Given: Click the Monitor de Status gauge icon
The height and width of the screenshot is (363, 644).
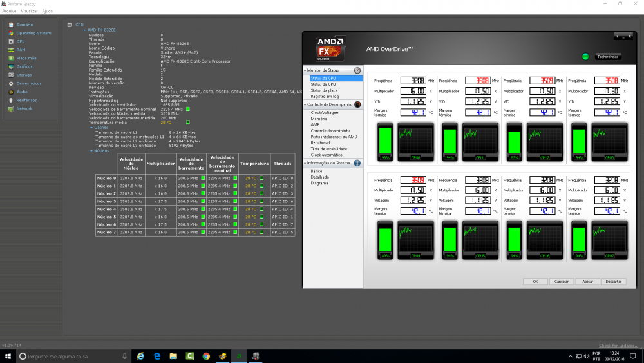Looking at the screenshot, I should click(357, 70).
